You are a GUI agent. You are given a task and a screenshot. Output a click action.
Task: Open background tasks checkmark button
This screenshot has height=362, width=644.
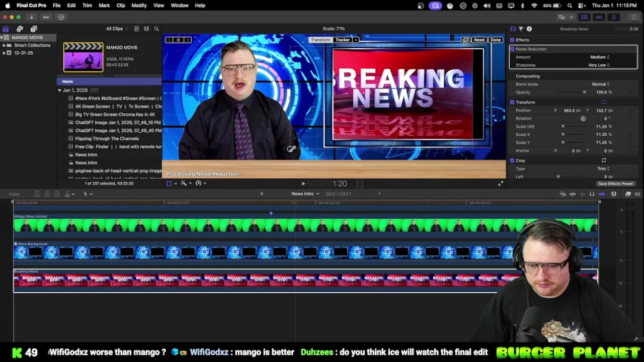[x=61, y=17]
